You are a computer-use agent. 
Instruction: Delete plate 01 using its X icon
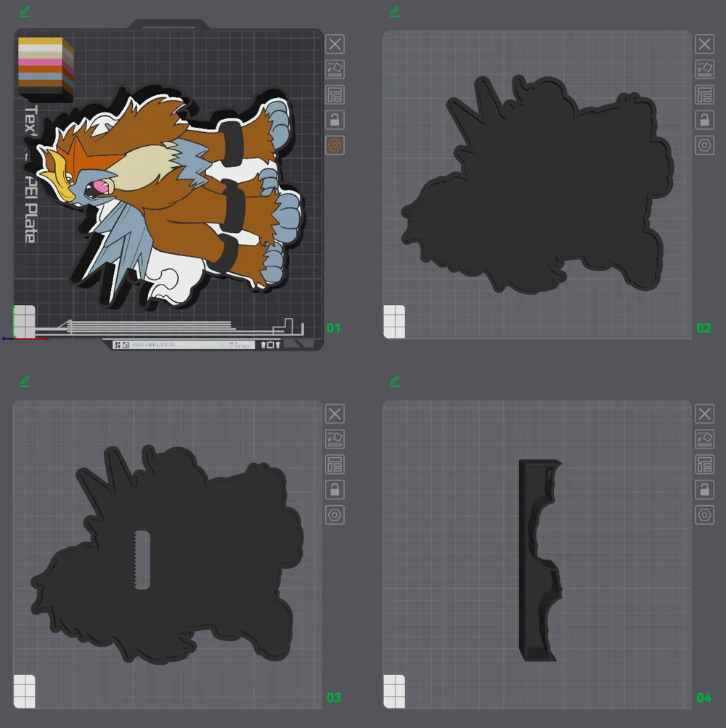tap(335, 44)
